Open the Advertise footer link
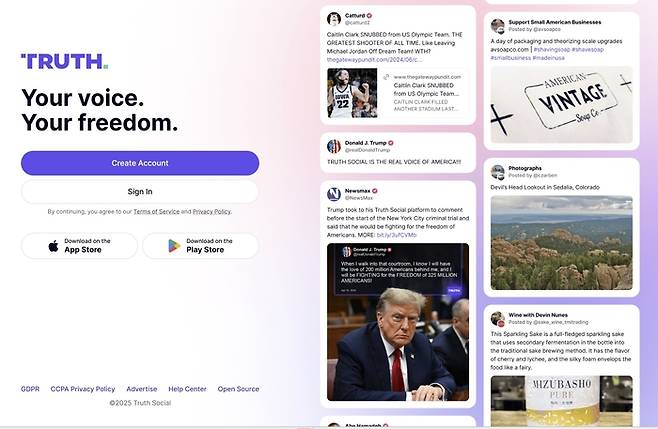 pos(142,389)
